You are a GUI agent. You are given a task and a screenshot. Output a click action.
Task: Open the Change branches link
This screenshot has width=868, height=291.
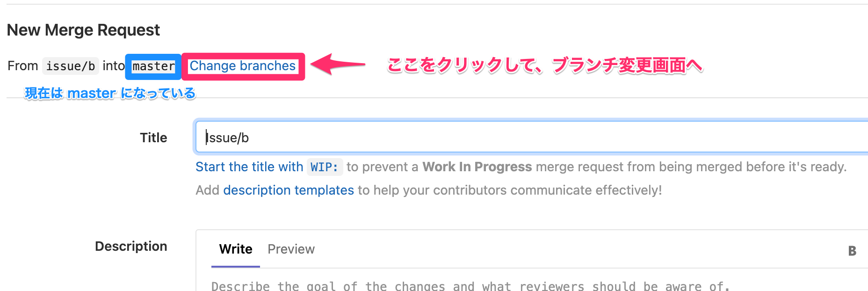242,66
